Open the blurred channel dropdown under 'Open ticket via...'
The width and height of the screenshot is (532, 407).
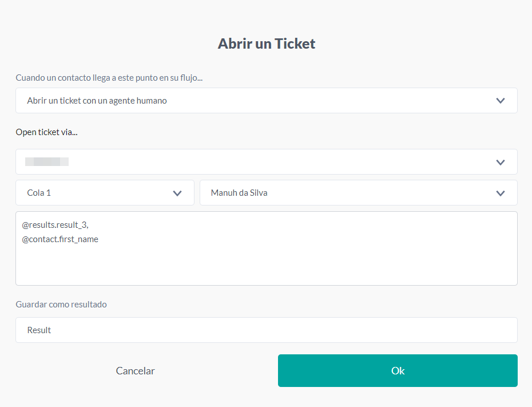[267, 162]
